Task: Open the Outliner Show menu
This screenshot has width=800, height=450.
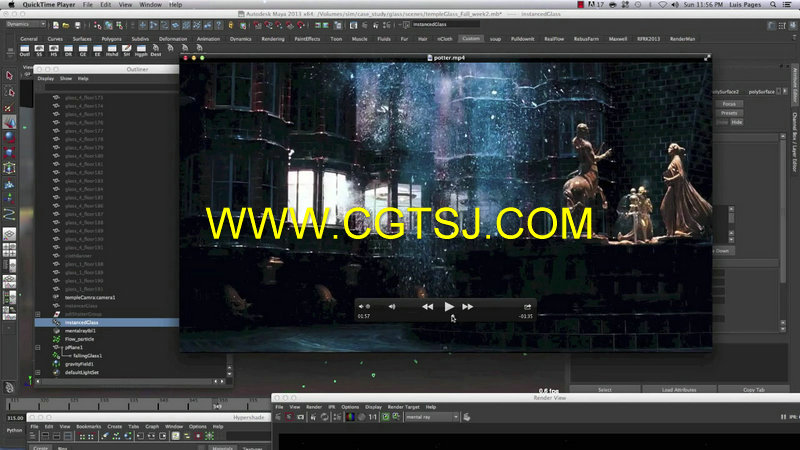Action: (66, 79)
